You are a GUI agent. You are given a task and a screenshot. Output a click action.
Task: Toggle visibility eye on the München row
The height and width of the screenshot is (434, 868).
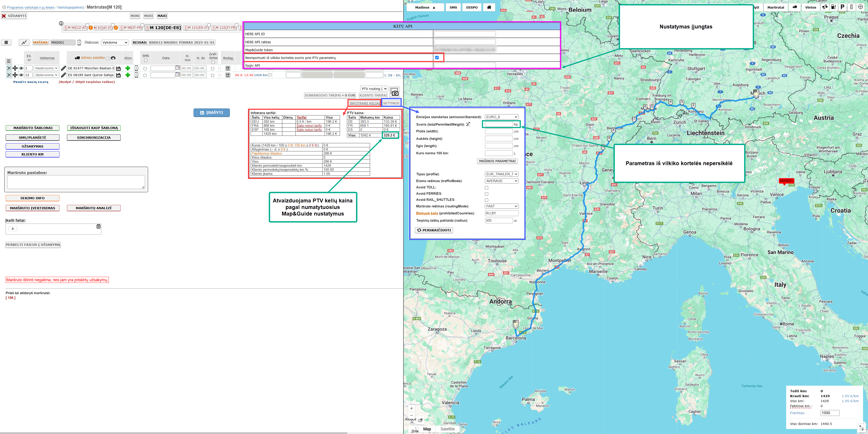[x=21, y=68]
